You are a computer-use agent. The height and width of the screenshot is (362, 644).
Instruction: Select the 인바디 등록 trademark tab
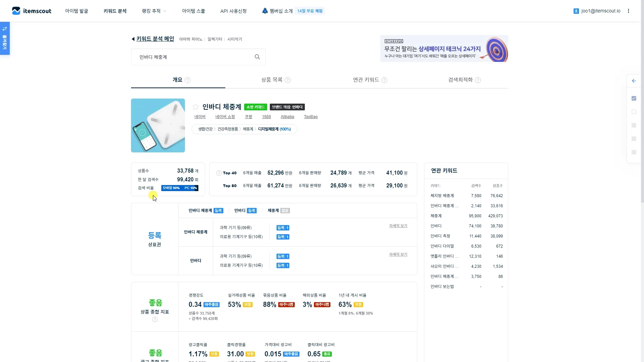point(245,211)
